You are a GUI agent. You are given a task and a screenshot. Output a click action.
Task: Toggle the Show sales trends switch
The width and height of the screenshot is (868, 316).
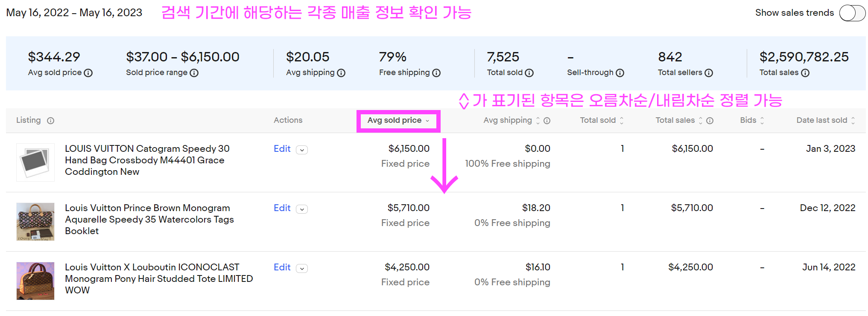(x=852, y=13)
